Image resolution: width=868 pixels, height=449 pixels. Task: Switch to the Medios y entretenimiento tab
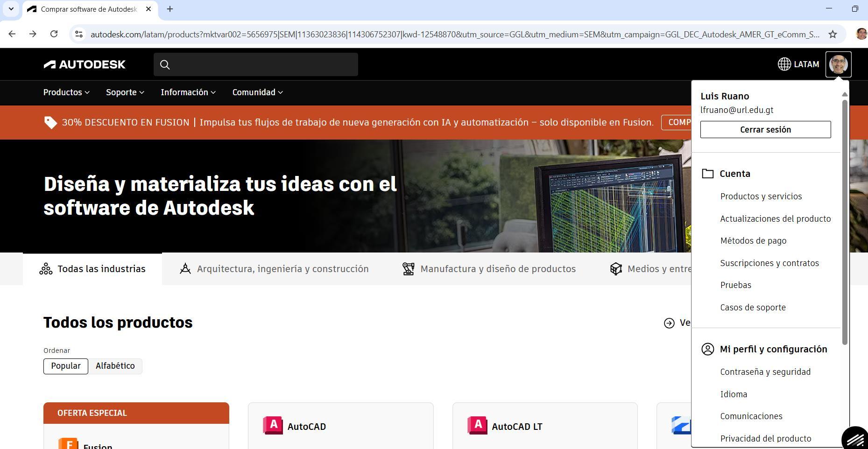(650, 269)
